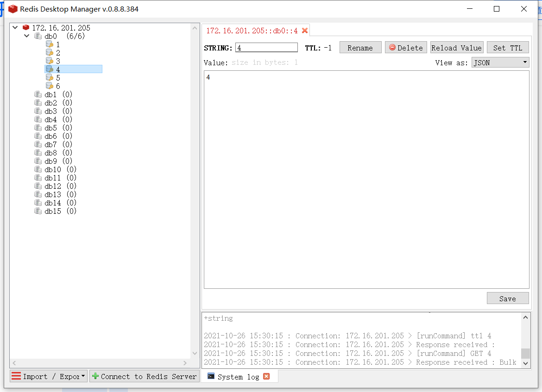The width and height of the screenshot is (542, 392).
Task: Click the db0 database icon
Action: tap(38, 36)
